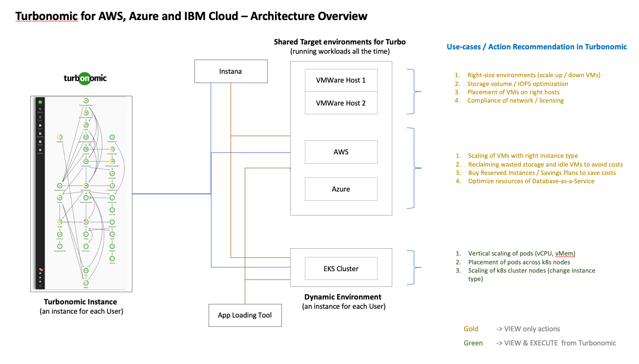The height and width of the screenshot is (364, 639).
Task: Click 'Scaling of VMs with right instance type'
Action: point(523,156)
